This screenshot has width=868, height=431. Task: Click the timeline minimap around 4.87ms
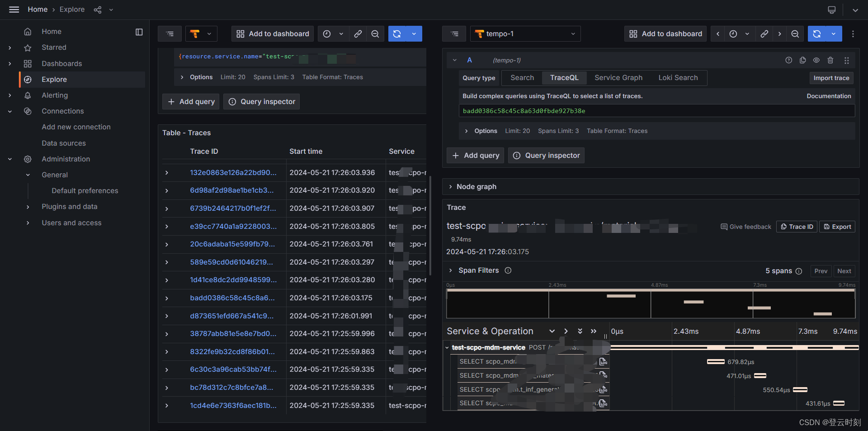tap(658, 303)
